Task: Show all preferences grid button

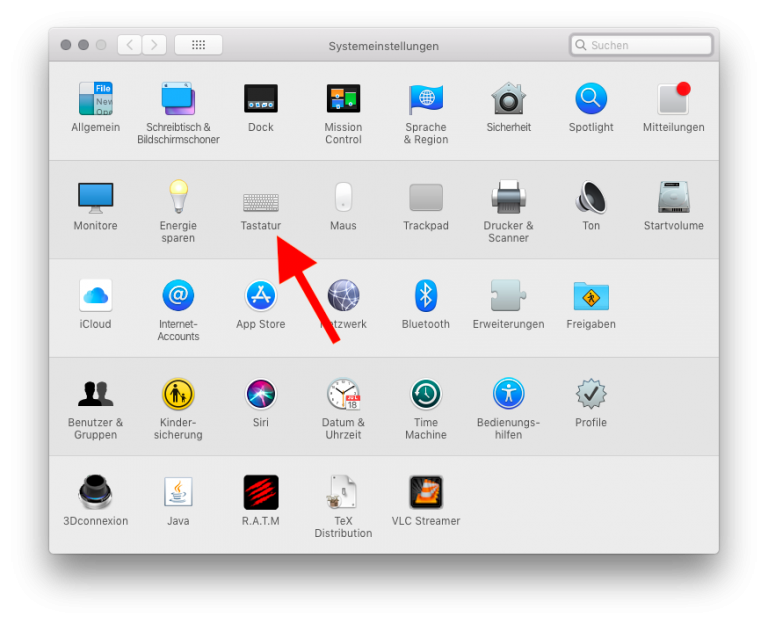Action: pyautogui.click(x=198, y=45)
